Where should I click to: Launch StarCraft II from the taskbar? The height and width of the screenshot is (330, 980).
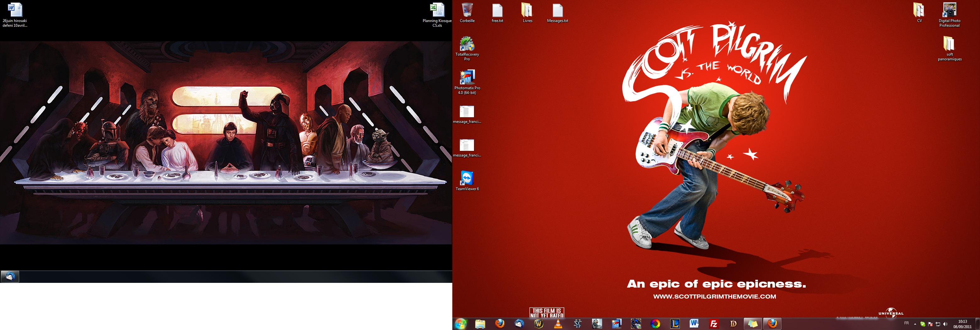pos(578,324)
